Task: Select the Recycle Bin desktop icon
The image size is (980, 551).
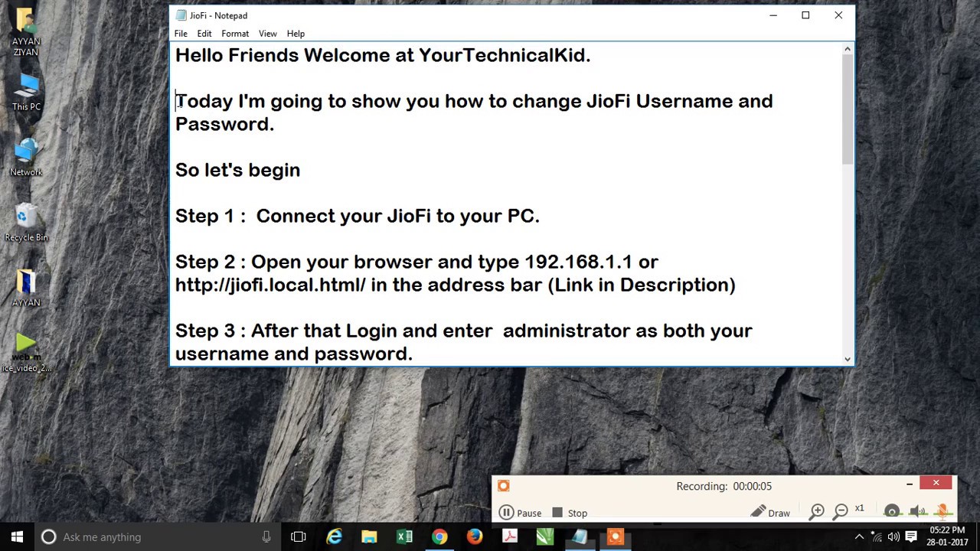Action: pyautogui.click(x=26, y=223)
